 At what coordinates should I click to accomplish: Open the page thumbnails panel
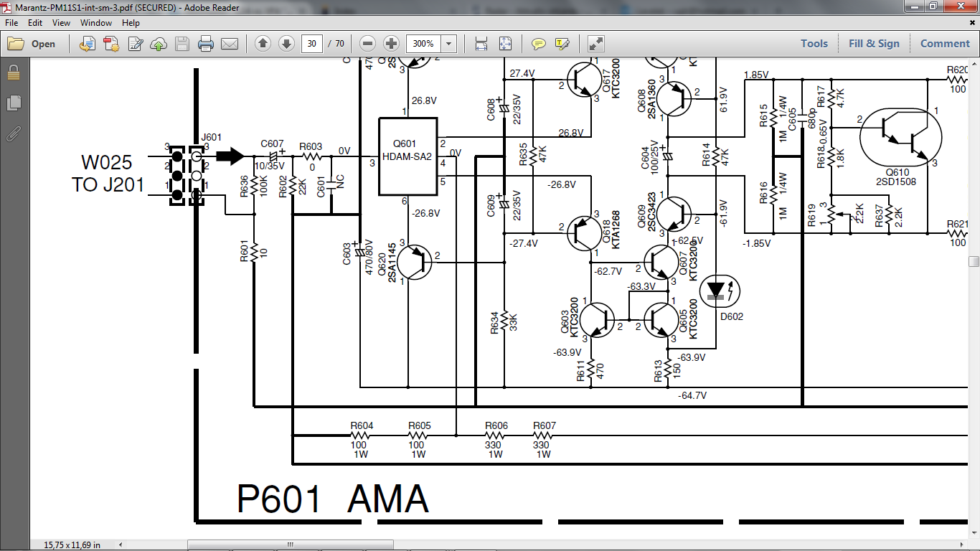tap(14, 103)
